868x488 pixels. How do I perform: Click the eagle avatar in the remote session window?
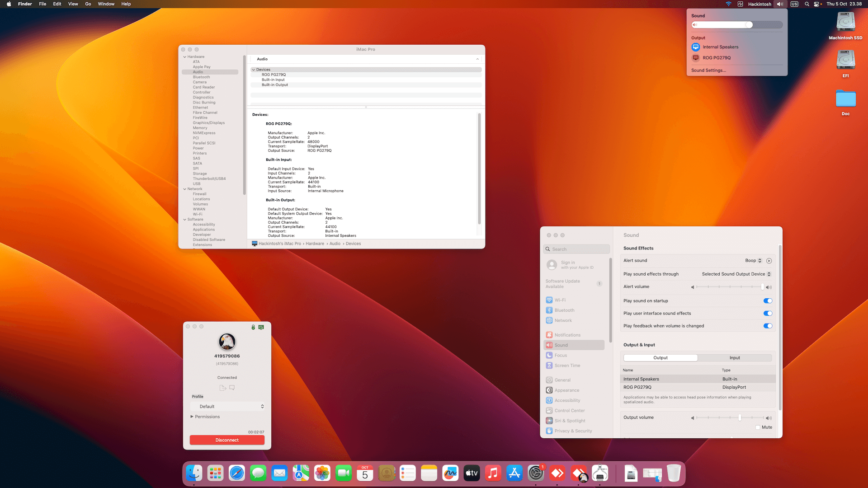tap(227, 342)
